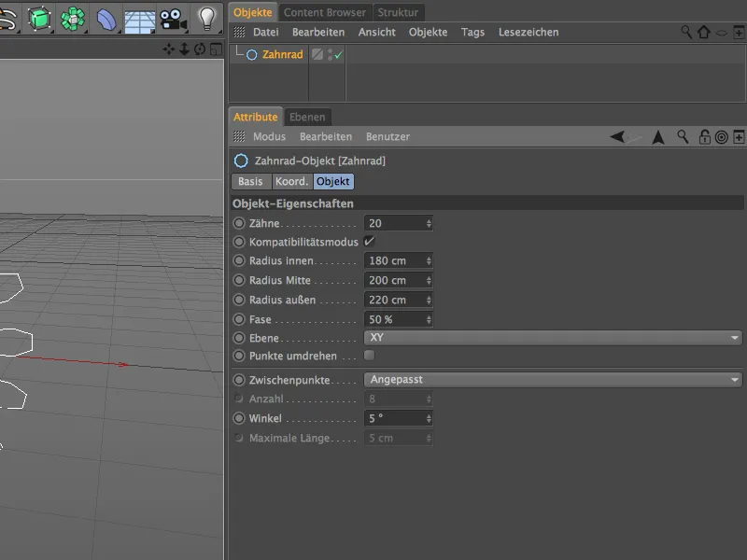Viewport: 747px width, 560px height.
Task: Click the Zahnrad layer tag icon
Action: click(x=317, y=54)
